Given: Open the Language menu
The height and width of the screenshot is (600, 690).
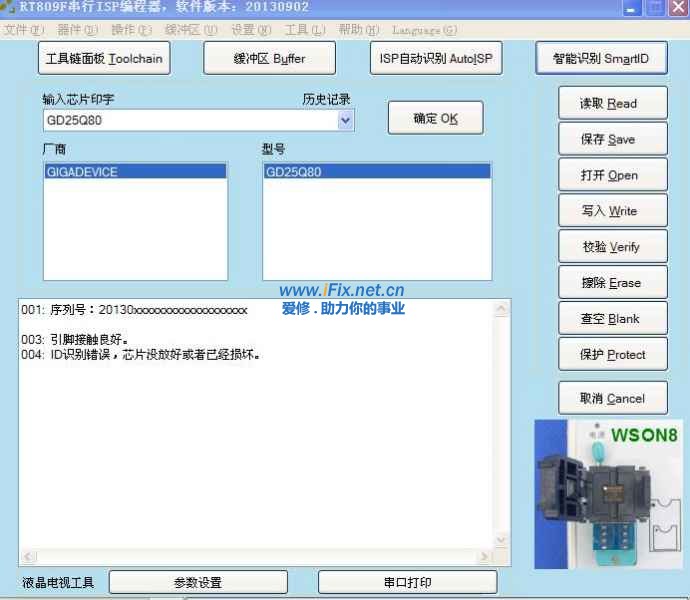Looking at the screenshot, I should point(424,30).
